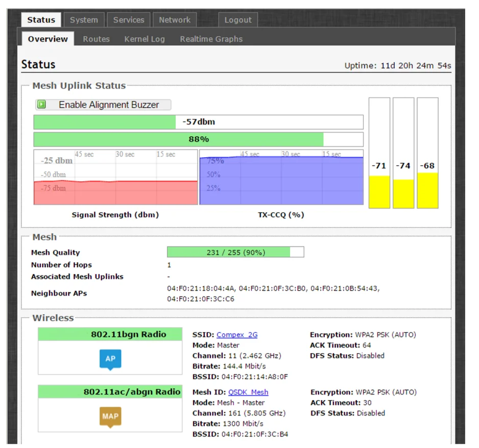Click green play icon on Alignment Buzzer

pyautogui.click(x=42, y=105)
